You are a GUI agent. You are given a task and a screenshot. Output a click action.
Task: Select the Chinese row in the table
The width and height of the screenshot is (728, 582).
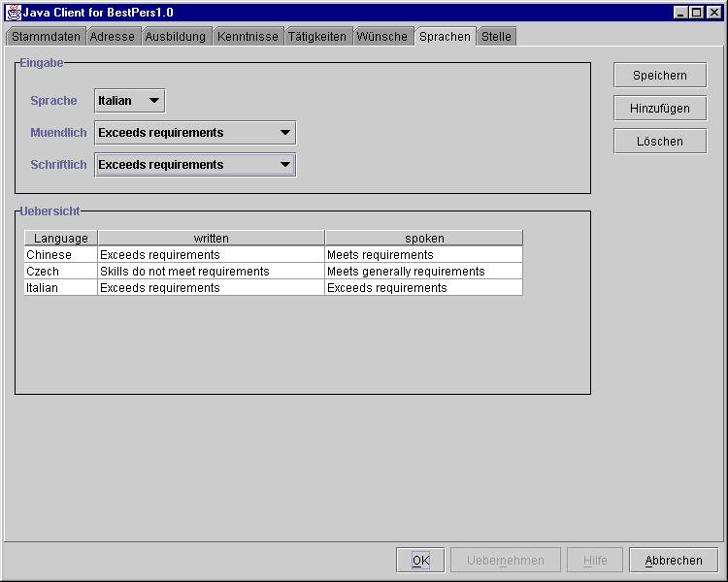60,255
